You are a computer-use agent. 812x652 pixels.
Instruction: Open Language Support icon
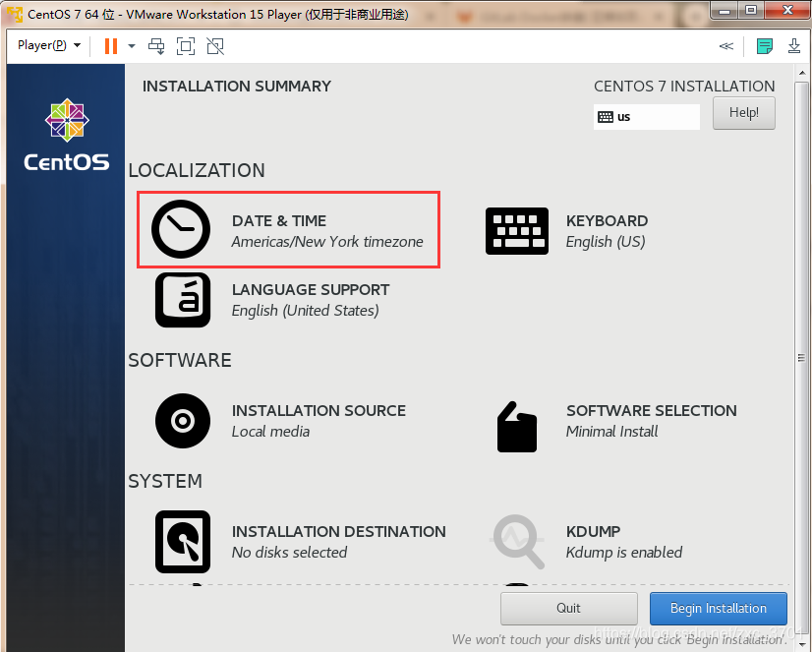click(183, 300)
